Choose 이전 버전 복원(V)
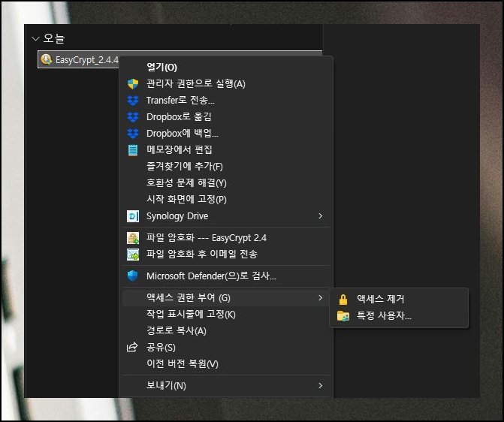The width and height of the screenshot is (504, 422). 226,364
